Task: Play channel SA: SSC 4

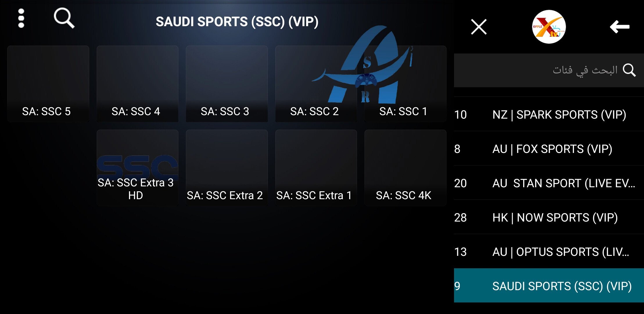Action: click(x=137, y=84)
